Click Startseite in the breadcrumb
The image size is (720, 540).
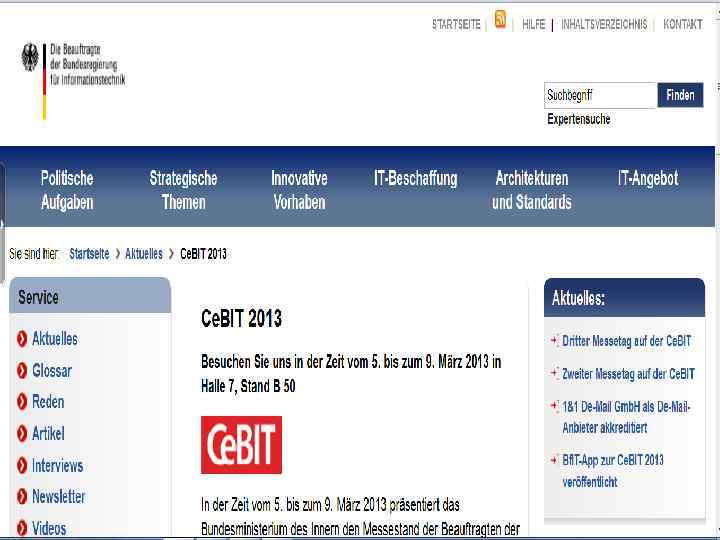coord(89,254)
